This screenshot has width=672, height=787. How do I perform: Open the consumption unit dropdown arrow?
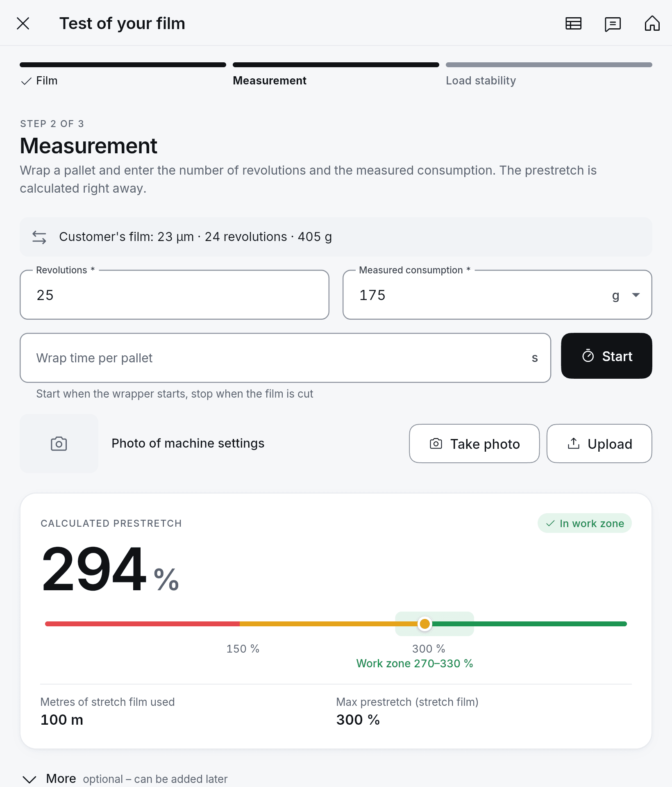click(x=636, y=295)
